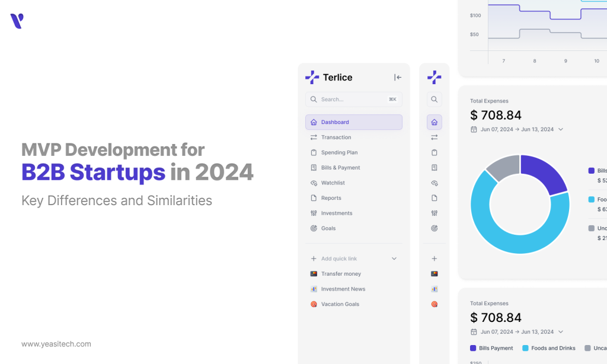Click vacation goals red target icon in collapsed sidebar
This screenshot has width=607, height=364.
pos(435,304)
